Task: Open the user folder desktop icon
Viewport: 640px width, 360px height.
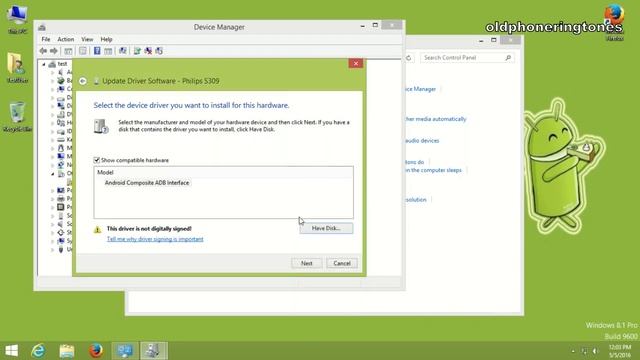Action: pyautogui.click(x=17, y=68)
